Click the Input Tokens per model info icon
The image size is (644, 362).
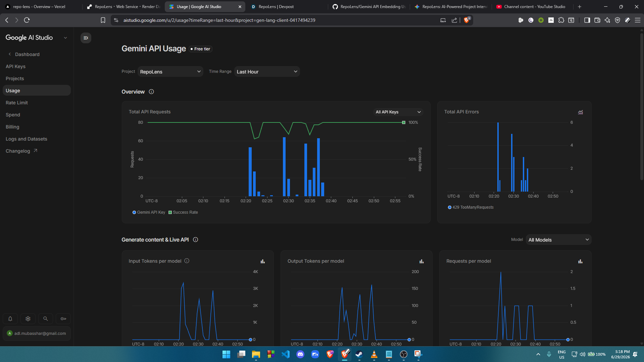187,261
